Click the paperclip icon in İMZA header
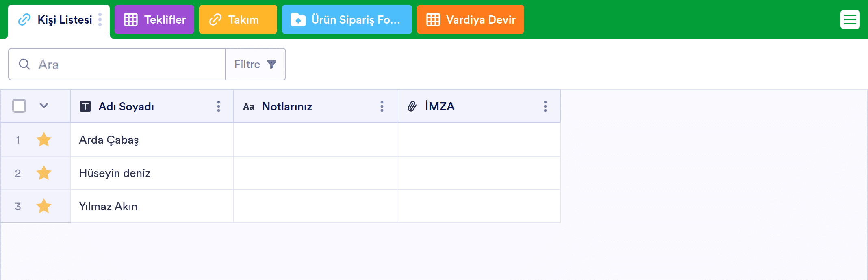The image size is (868, 280). 412,106
